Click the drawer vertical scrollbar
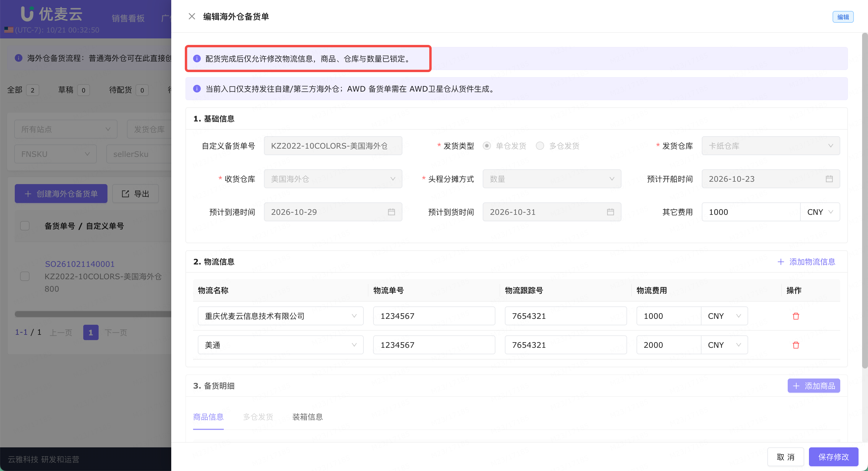The image size is (868, 471). [865, 201]
